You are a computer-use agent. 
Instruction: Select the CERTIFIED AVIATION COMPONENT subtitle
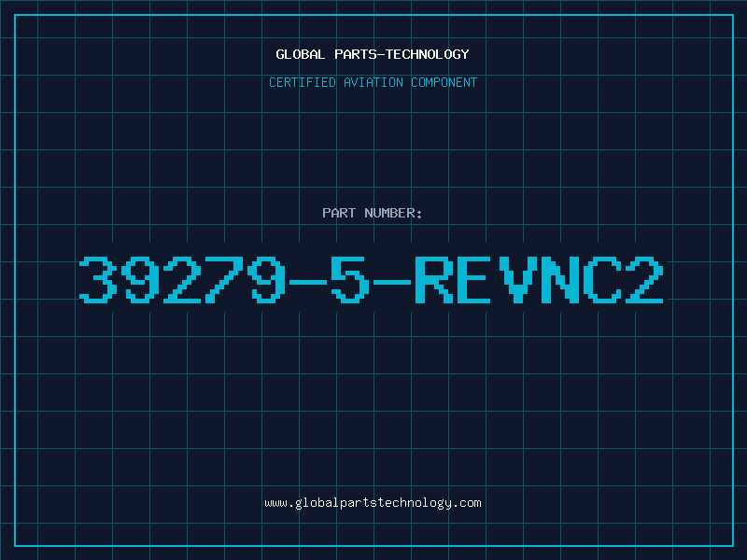click(373, 82)
